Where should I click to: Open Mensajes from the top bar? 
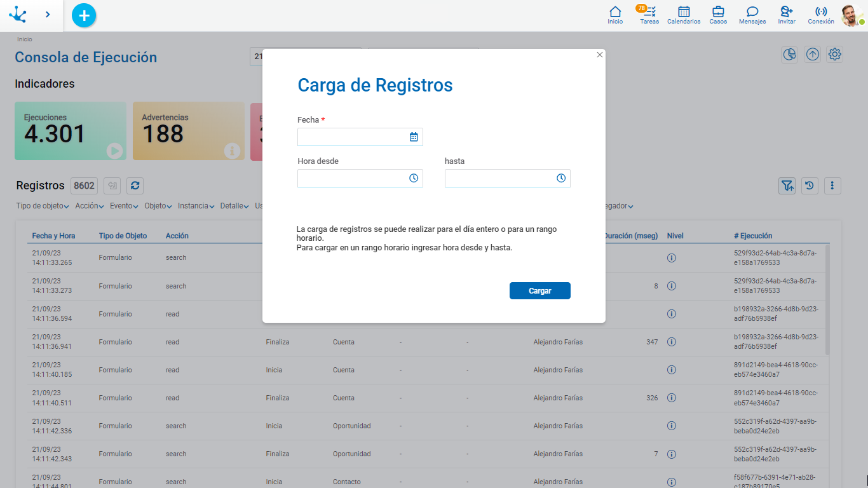tap(752, 14)
